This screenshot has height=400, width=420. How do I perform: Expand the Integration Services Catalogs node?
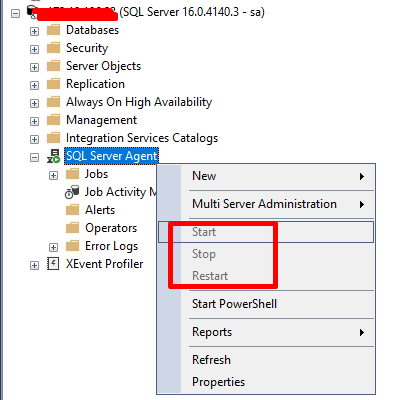(x=34, y=139)
